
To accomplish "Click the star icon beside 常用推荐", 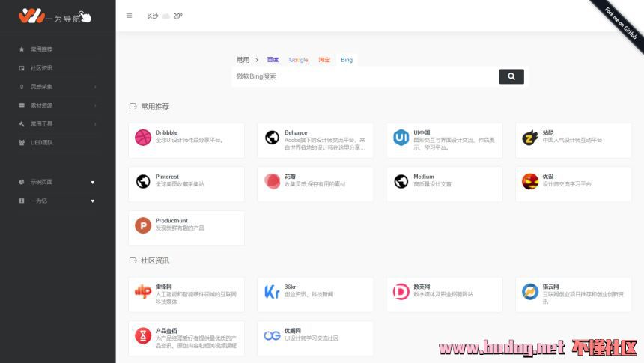I will [x=22, y=49].
